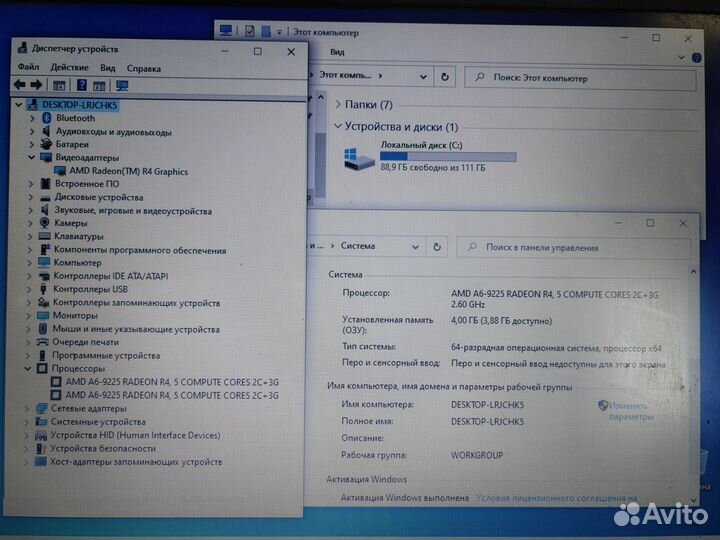Open the Справка menu

(x=144, y=68)
